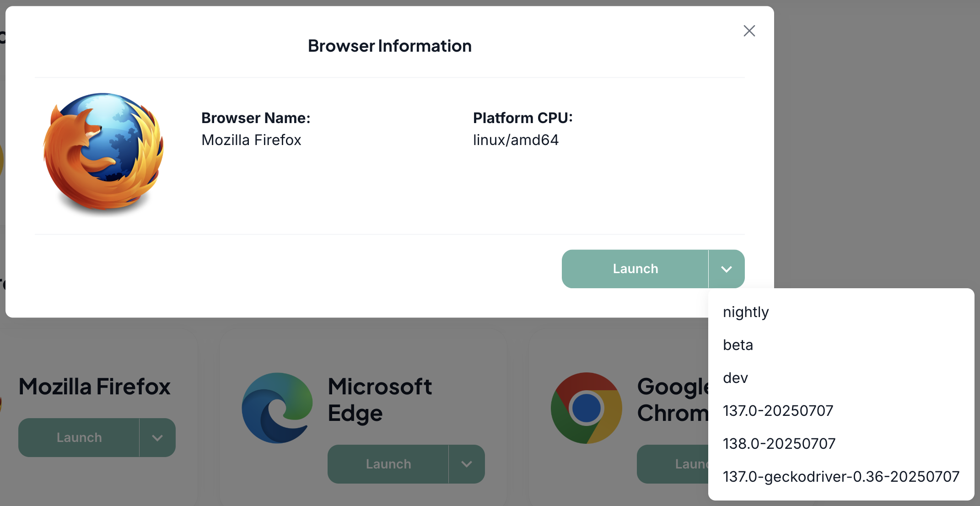Image resolution: width=980 pixels, height=506 pixels.
Task: Close the Browser Information dialog
Action: pos(749,31)
